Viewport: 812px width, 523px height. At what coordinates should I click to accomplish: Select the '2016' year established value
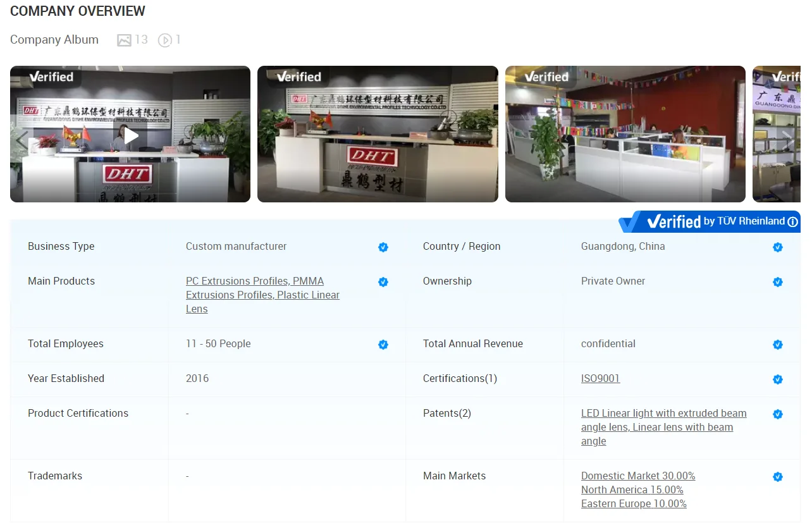[197, 378]
